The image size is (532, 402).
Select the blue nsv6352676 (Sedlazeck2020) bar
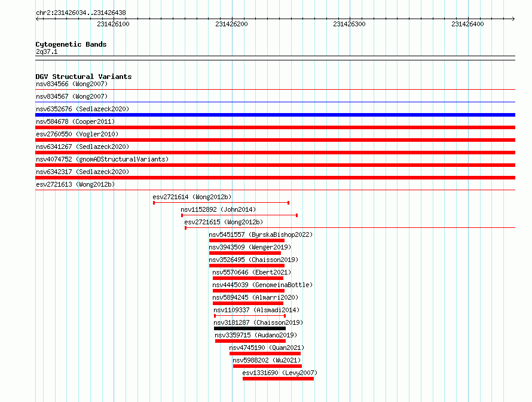click(x=275, y=115)
